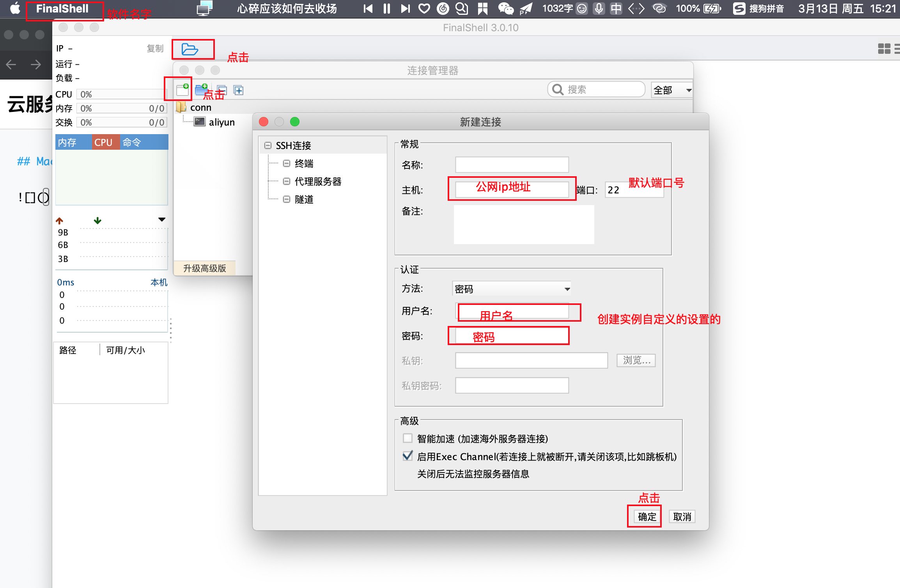
Task: Skip to next track in menu bar
Action: [x=406, y=9]
